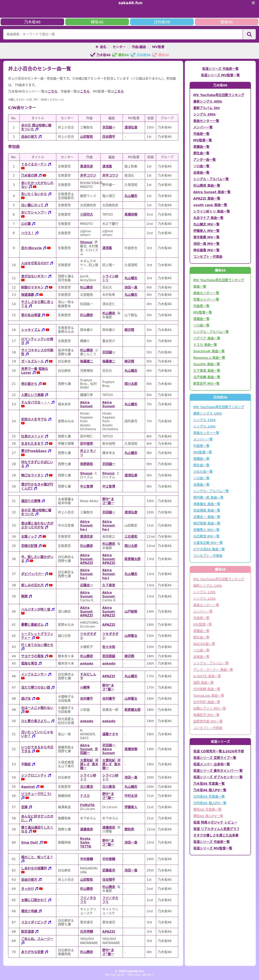The height and width of the screenshot is (980, 259).
Task: Play music note for 乃木坂の詩
Action: (40, 175)
